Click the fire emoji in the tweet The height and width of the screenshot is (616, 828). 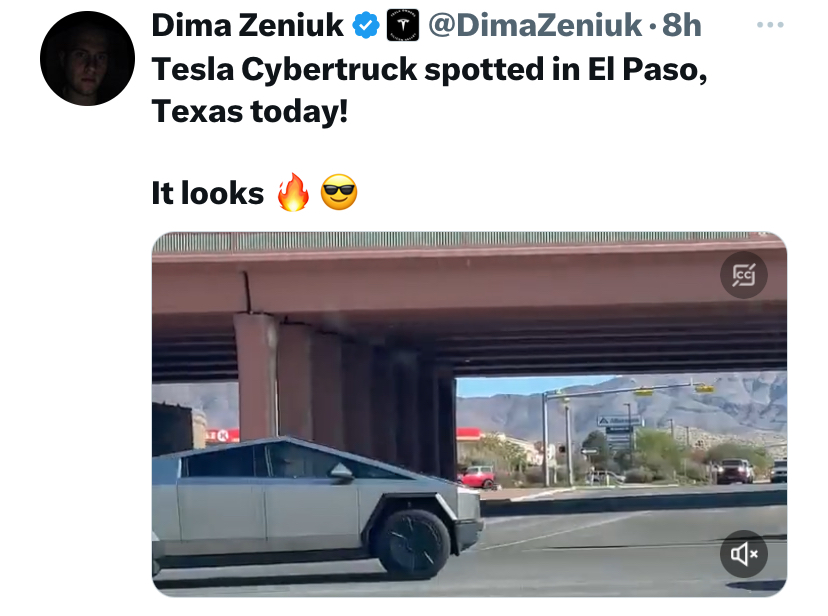pos(294,192)
